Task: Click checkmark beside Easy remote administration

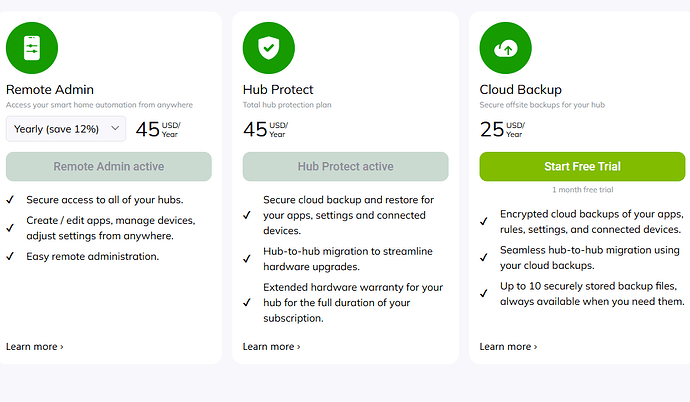Action: [x=10, y=256]
